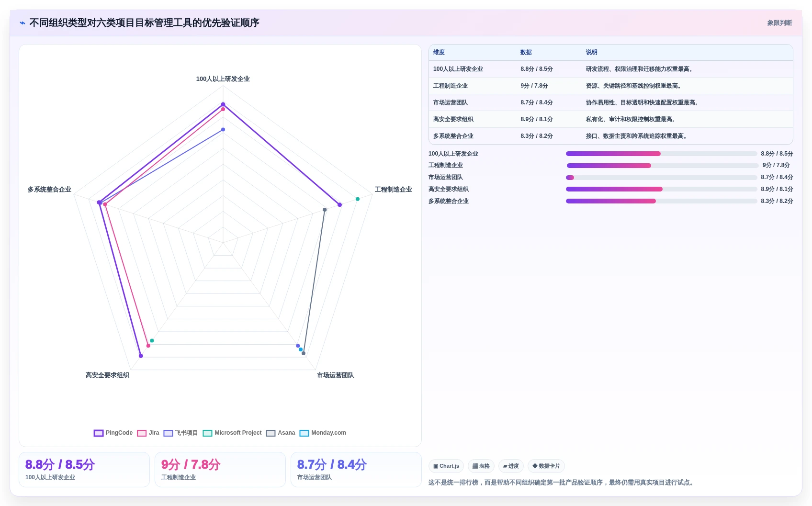This screenshot has width=812, height=506.
Task: Click 市场运营团队 progress bar
Action: [x=662, y=178]
